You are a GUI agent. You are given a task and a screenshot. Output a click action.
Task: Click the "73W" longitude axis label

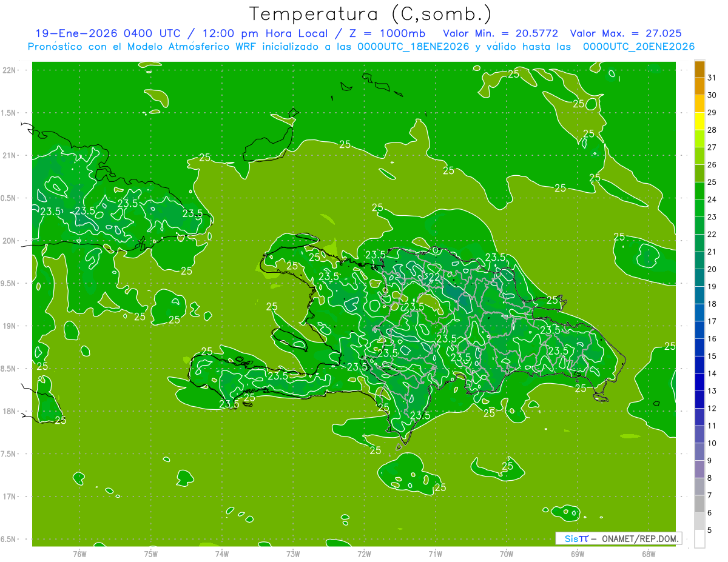(293, 554)
